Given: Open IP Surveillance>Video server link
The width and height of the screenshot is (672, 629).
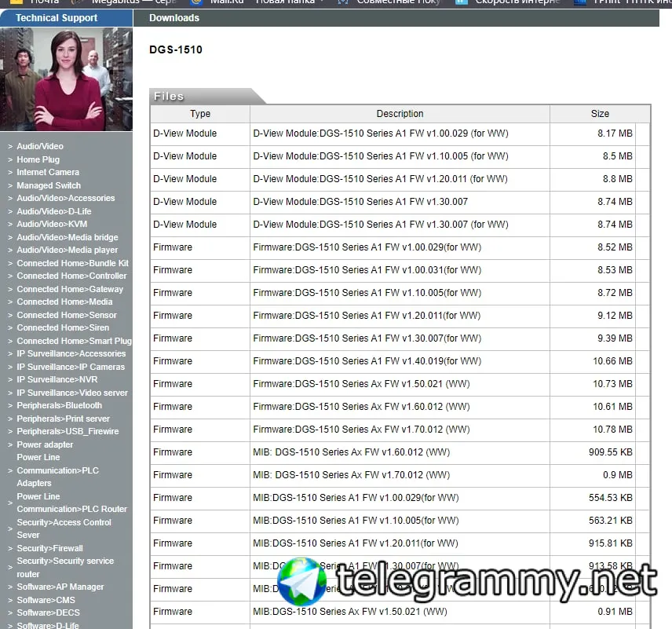Looking at the screenshot, I should click(72, 393).
